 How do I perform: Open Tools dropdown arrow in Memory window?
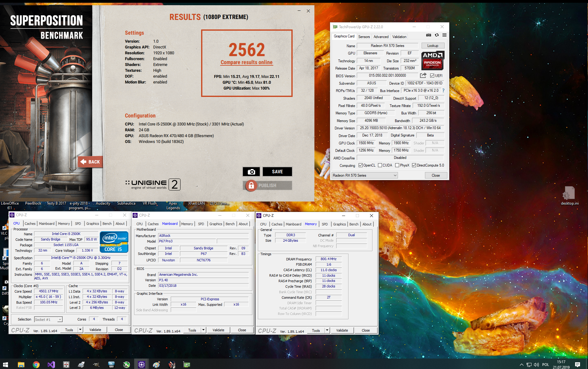327,330
